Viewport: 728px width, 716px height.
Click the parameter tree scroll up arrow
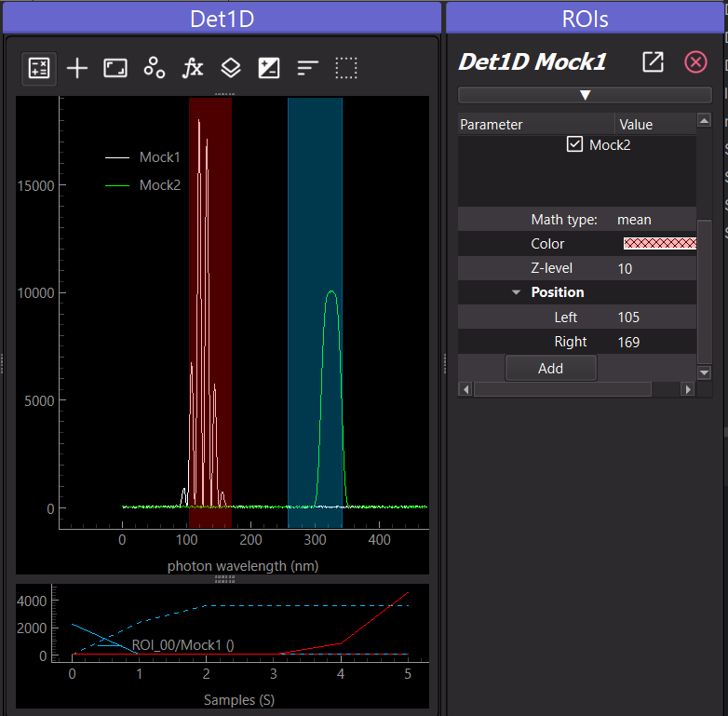point(704,121)
